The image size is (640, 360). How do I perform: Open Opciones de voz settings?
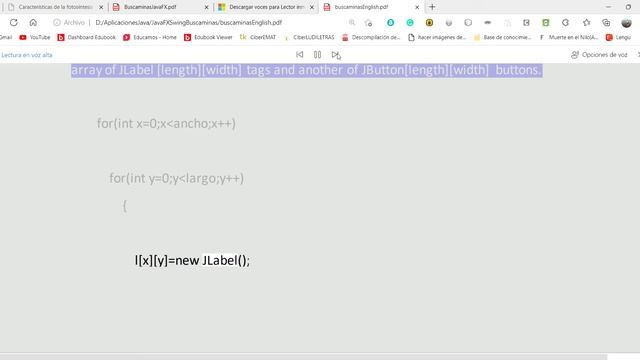click(x=599, y=55)
